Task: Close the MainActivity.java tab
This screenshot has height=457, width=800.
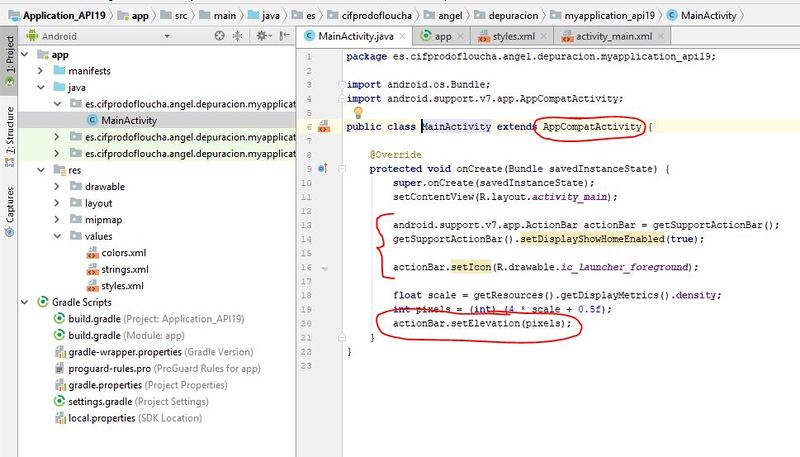Action: (403, 36)
